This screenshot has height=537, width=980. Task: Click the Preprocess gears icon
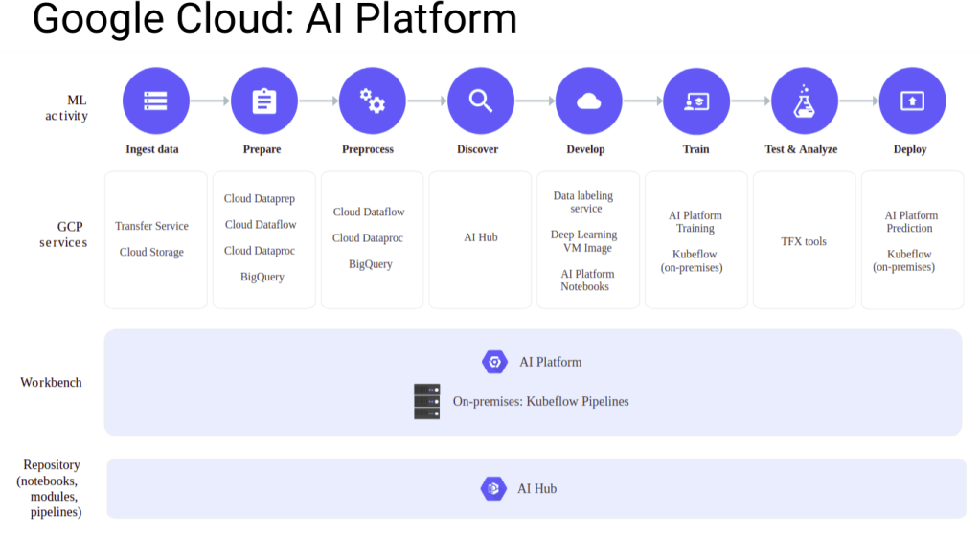click(x=372, y=101)
